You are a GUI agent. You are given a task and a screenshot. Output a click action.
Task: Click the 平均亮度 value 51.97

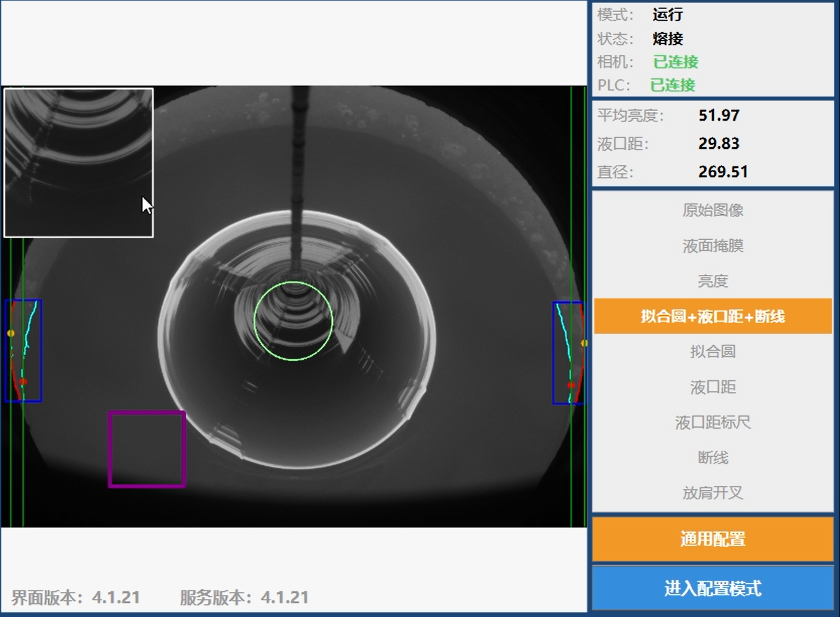point(719,115)
